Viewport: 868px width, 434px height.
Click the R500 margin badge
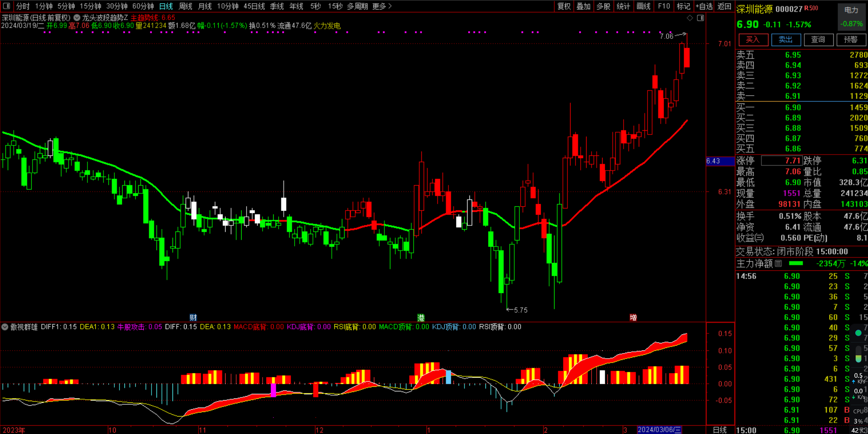coord(811,8)
